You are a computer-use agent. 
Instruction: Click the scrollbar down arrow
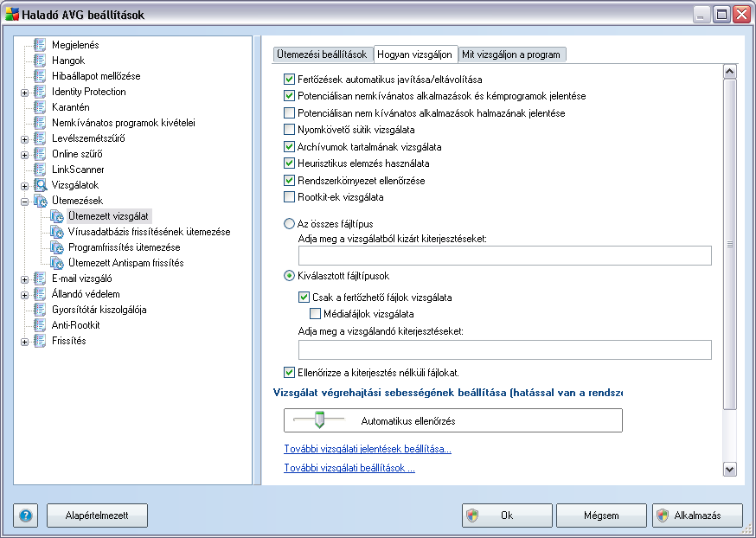[x=730, y=469]
